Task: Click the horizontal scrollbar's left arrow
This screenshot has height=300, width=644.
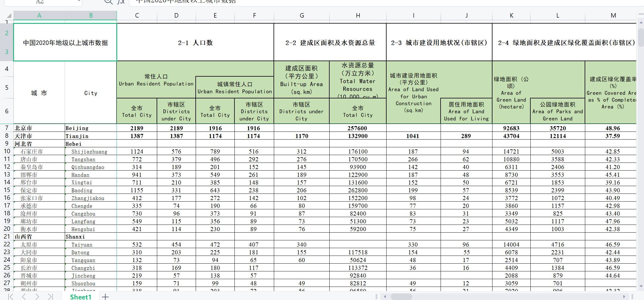Action: pos(385,297)
